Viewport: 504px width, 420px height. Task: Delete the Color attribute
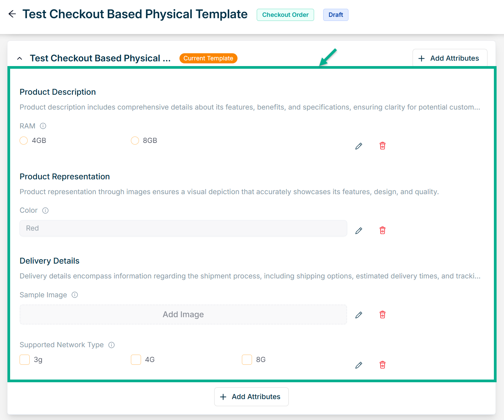pyautogui.click(x=383, y=231)
